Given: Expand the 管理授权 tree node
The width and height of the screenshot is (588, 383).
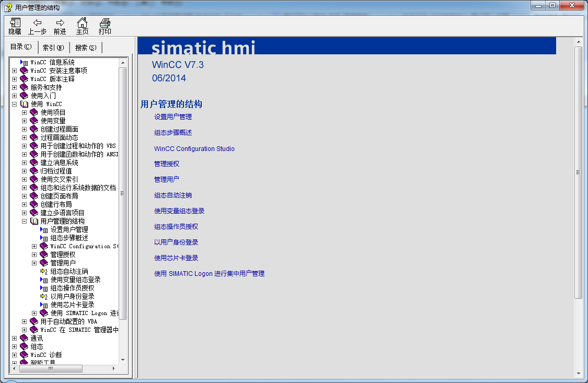Looking at the screenshot, I should 34,254.
